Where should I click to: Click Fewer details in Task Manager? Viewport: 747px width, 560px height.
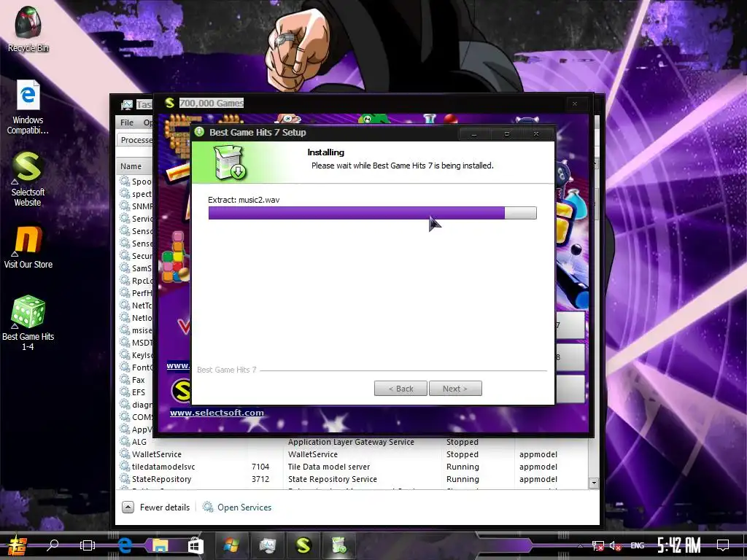click(x=156, y=507)
